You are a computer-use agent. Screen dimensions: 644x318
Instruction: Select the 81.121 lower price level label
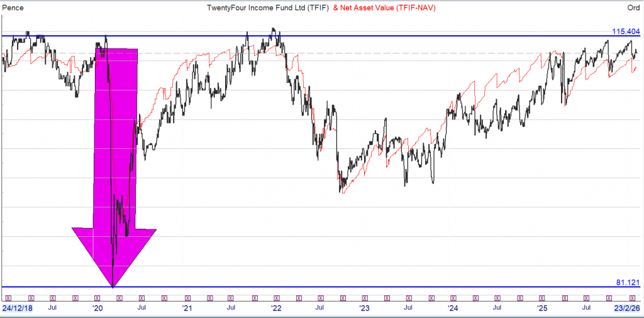628,282
